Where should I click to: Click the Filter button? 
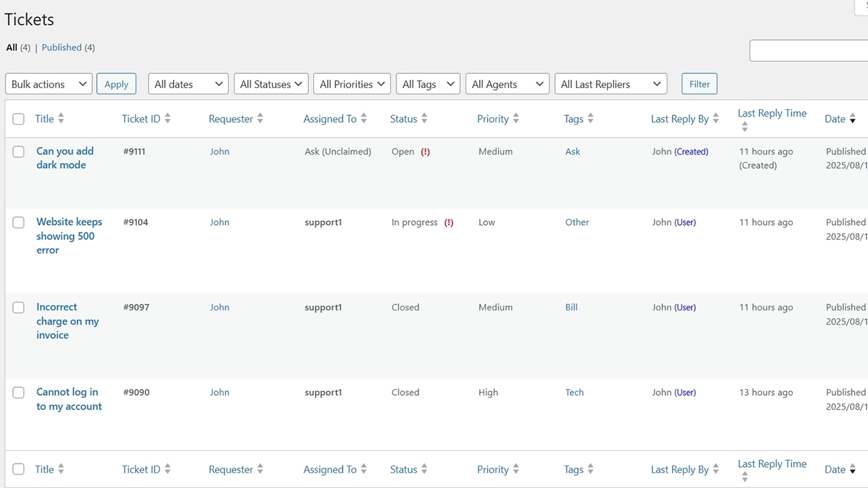tap(699, 84)
